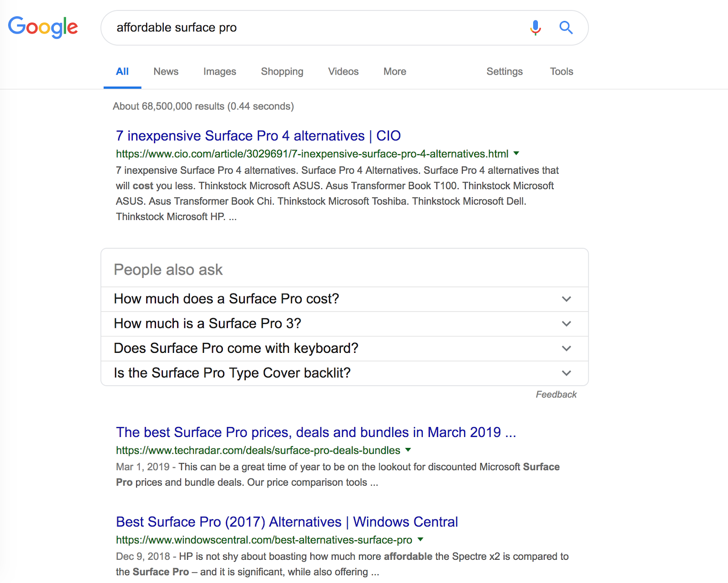Click the 'About 68,500,000 results' stats text
The image size is (728, 583).
[x=203, y=106]
